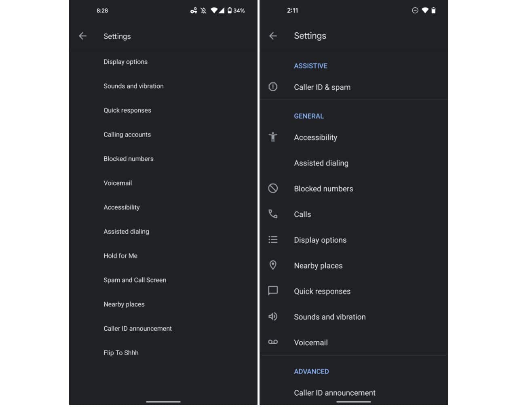
Task: Tap the back arrow in right Settings screen
Action: tap(273, 36)
